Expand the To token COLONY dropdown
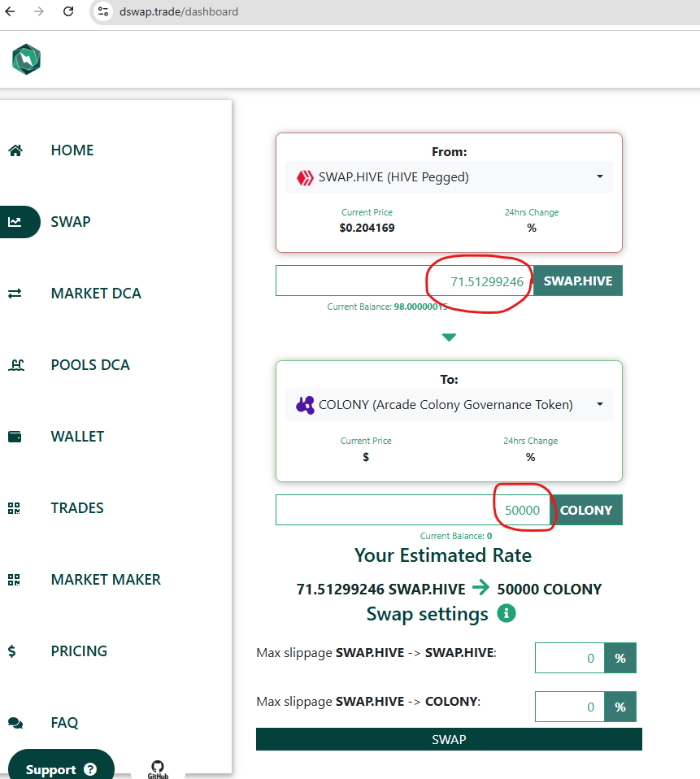The width and height of the screenshot is (700, 779). pyautogui.click(x=449, y=405)
